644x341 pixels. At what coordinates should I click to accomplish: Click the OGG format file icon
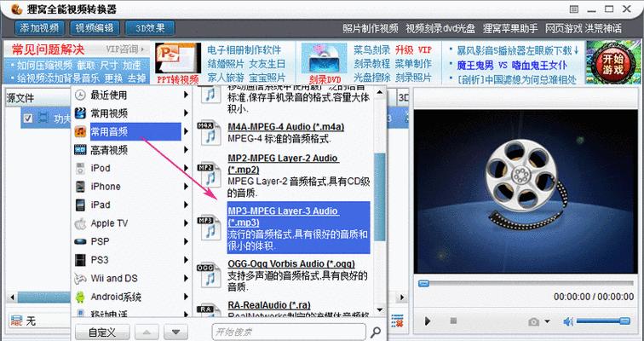click(x=210, y=275)
